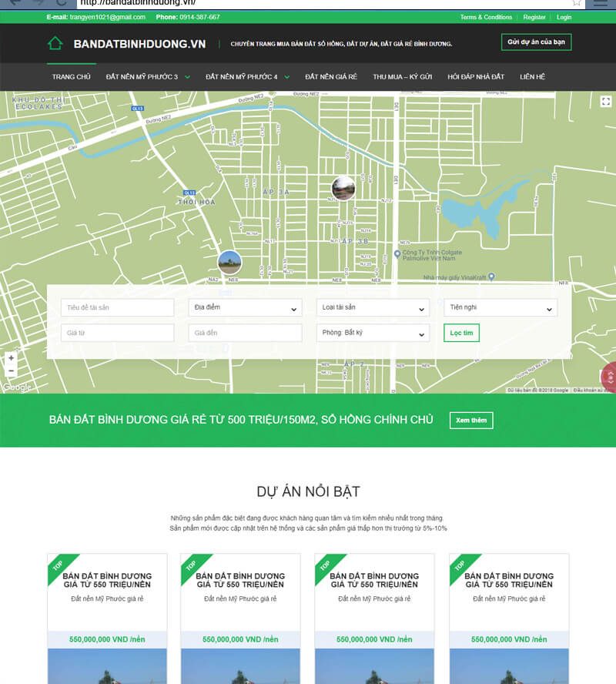616x684 pixels.
Task: Open the Tiện nghi dropdown
Action: tap(500, 308)
